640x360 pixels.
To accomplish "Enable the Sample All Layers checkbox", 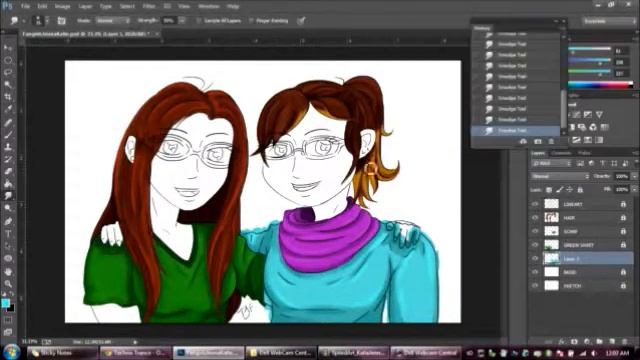I will 199,20.
